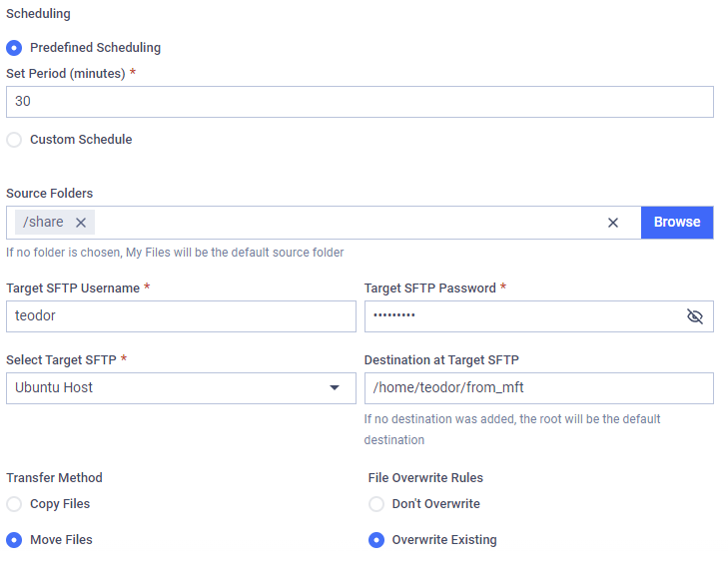Click the Custom Schedule label text
The height and width of the screenshot is (575, 728).
[x=81, y=139]
